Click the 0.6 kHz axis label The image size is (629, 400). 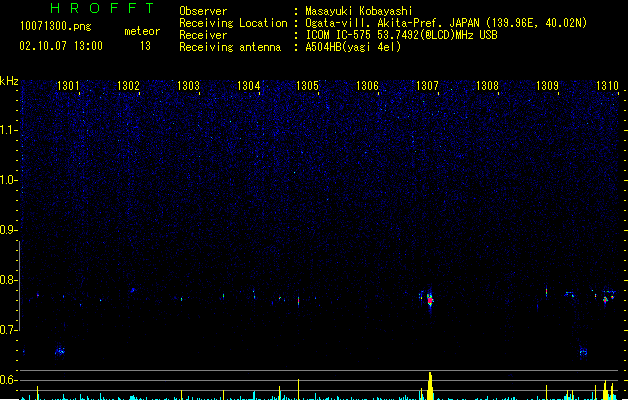[8, 380]
